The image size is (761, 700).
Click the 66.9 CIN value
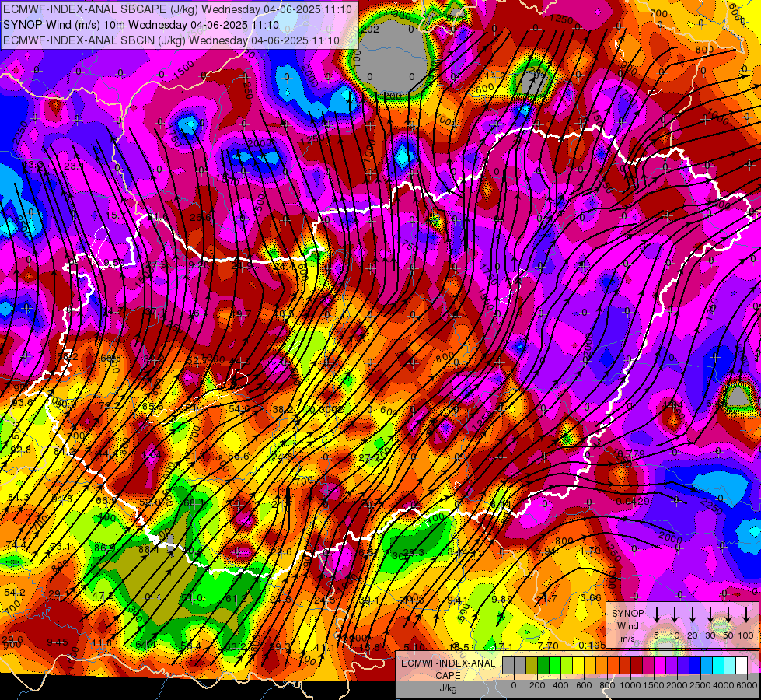click(106, 501)
